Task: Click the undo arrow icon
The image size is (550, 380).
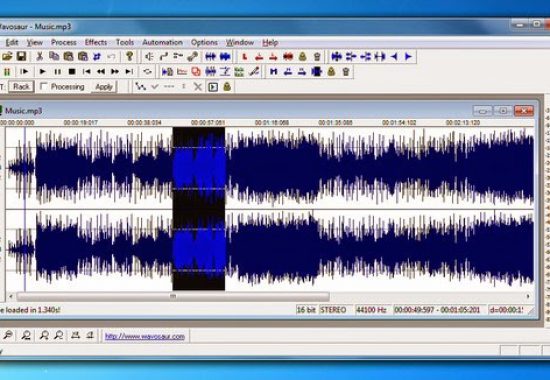Action: pyautogui.click(x=111, y=56)
